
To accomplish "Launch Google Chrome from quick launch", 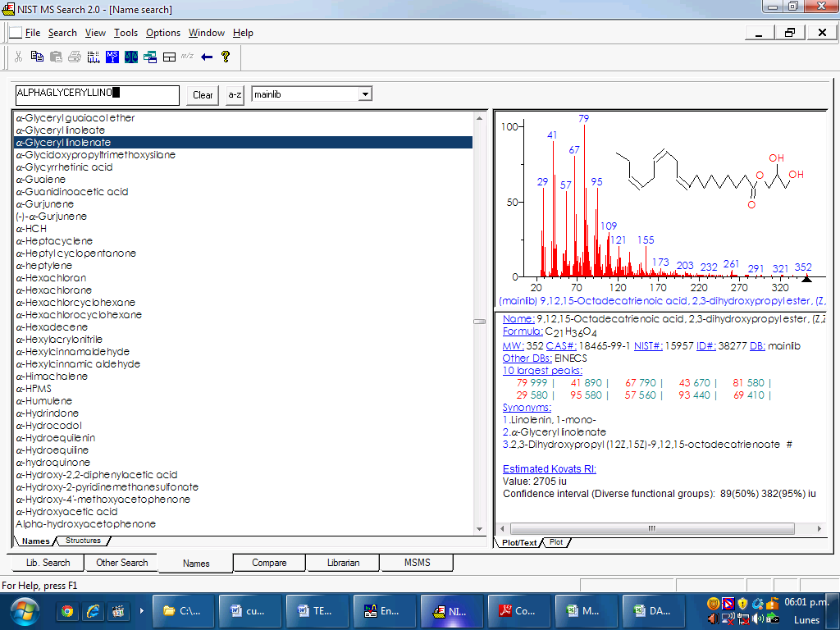I will [x=67, y=610].
